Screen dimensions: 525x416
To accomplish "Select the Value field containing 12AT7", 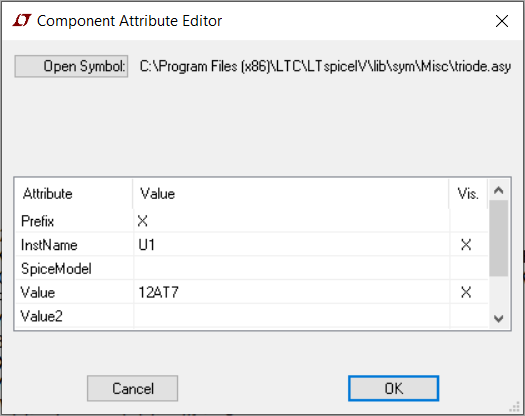I will coord(291,292).
